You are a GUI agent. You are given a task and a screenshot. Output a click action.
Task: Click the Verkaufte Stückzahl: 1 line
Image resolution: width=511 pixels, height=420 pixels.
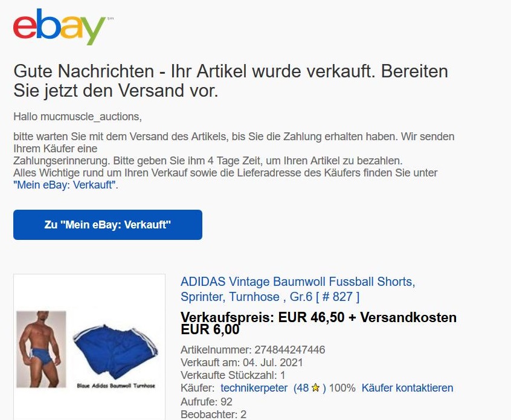tap(233, 375)
